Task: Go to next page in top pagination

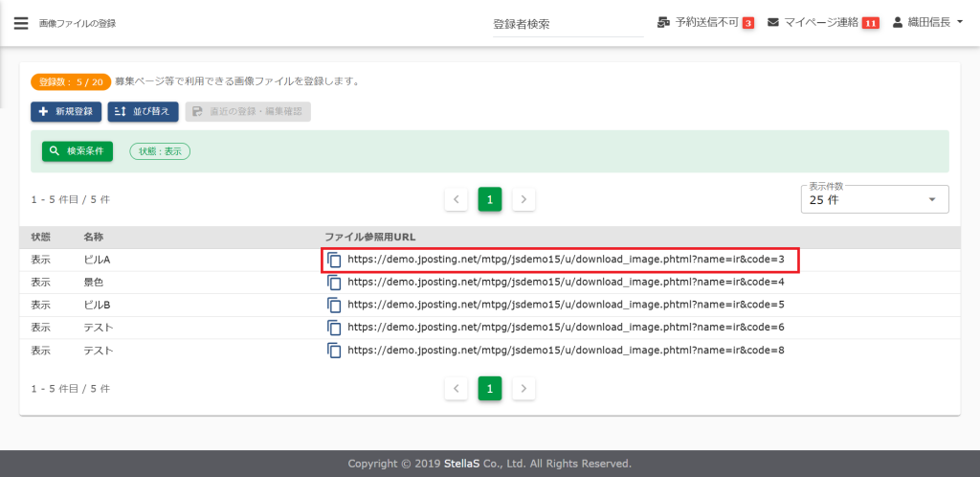Action: [x=523, y=199]
